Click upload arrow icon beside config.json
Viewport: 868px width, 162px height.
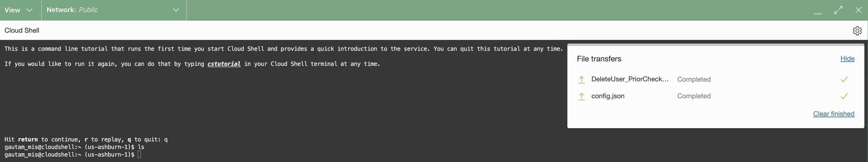[x=582, y=96]
